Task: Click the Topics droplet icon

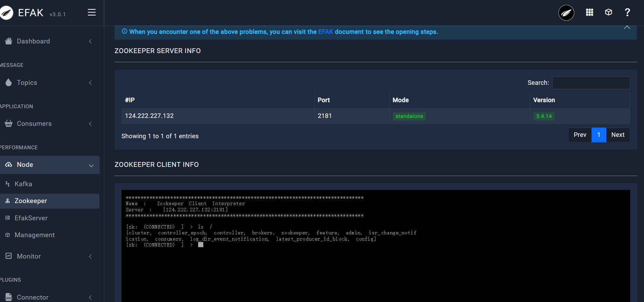Action: point(9,82)
